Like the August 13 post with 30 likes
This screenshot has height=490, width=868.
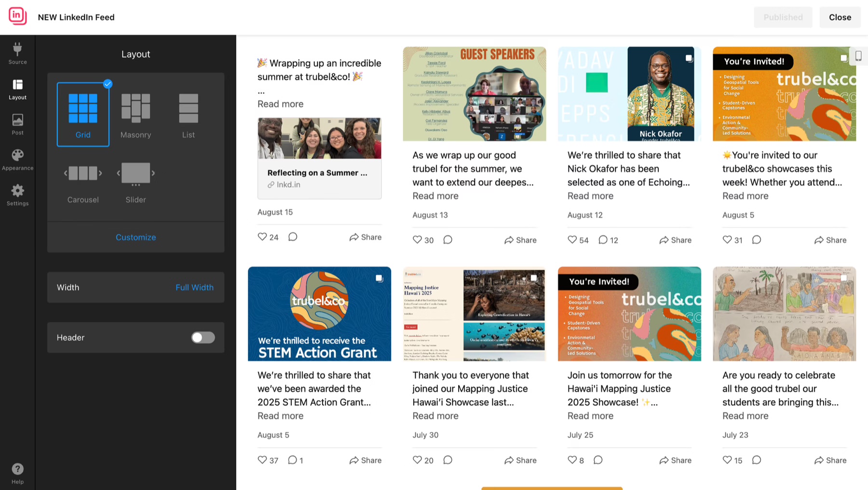(x=417, y=239)
